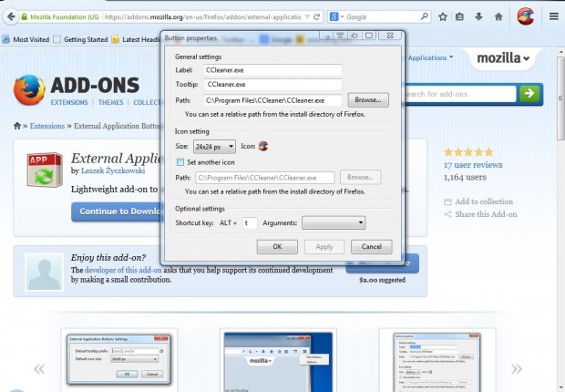Viewport: 565px width, 392px height.
Task: Click Browse next to the CCleaner path
Action: click(x=368, y=100)
